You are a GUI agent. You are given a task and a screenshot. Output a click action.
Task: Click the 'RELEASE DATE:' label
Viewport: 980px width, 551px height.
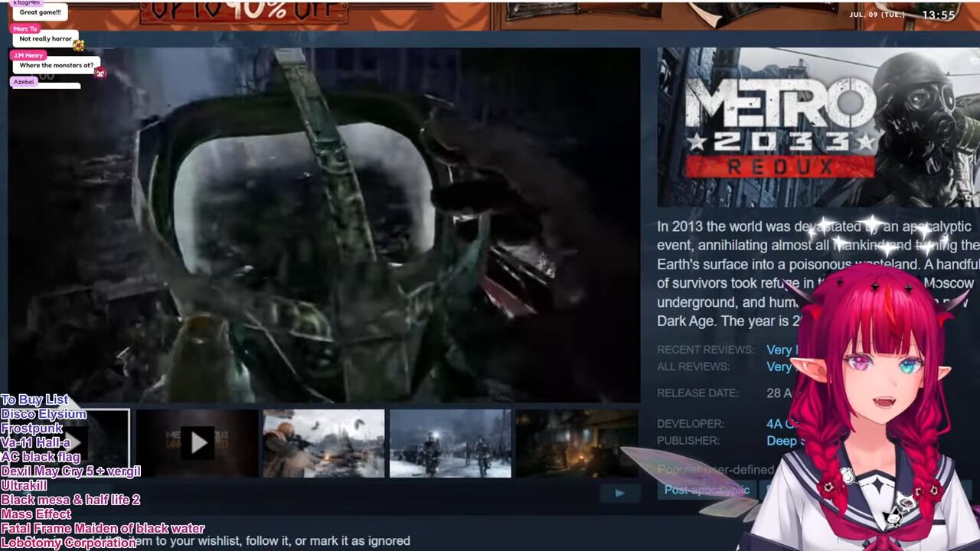click(697, 393)
